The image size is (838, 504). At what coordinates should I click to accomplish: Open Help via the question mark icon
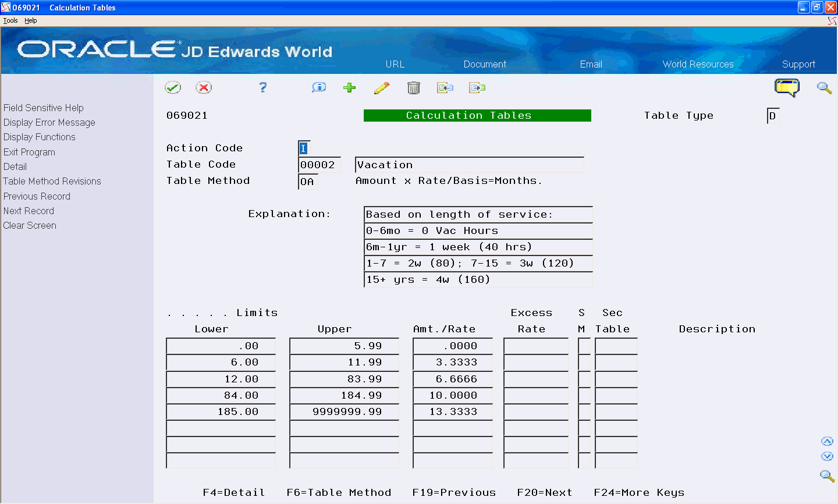pos(262,88)
